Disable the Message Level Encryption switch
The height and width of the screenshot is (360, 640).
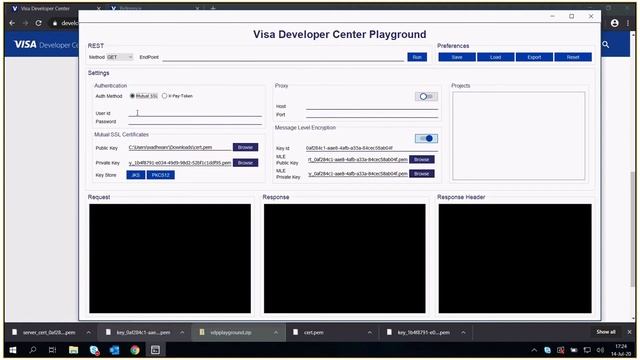(427, 138)
